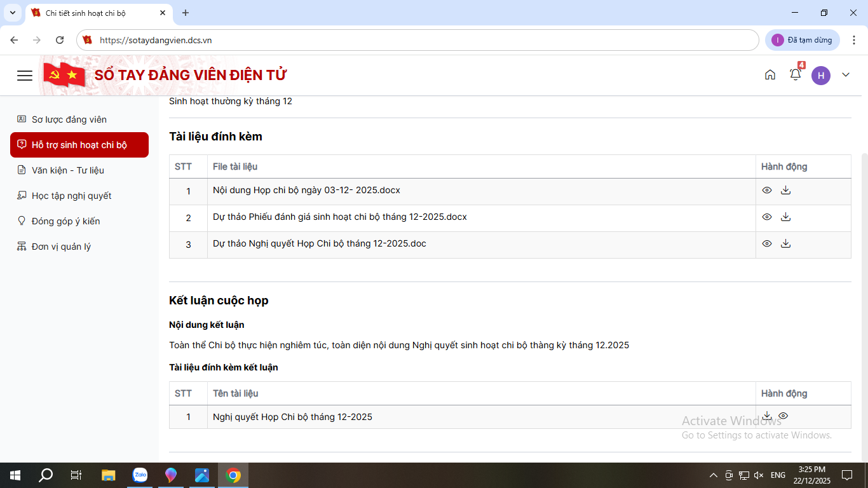Click the 'Đã tạm dừng' profile button
Viewport: 868px width, 488px height.
pyautogui.click(x=802, y=40)
